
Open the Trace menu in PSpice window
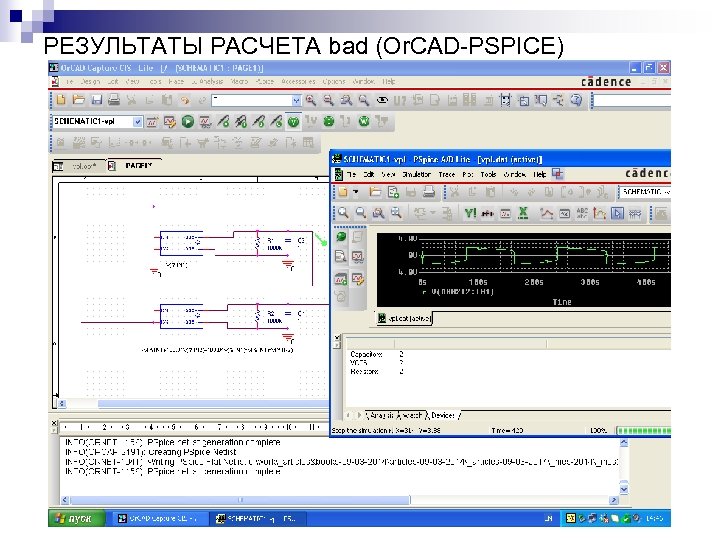(446, 174)
